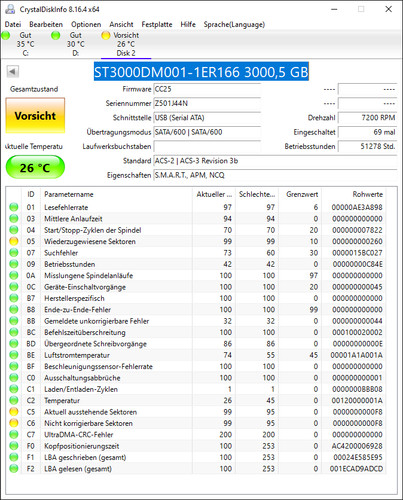The width and height of the screenshot is (403, 500).
Task: Open the Optionen menu
Action: click(x=86, y=24)
